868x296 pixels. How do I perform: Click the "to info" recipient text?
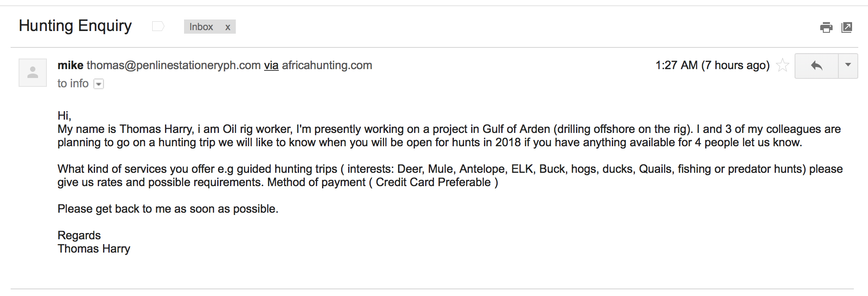73,84
